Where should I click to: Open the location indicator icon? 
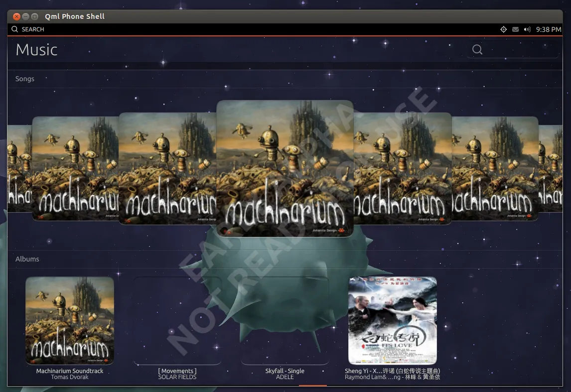(503, 29)
